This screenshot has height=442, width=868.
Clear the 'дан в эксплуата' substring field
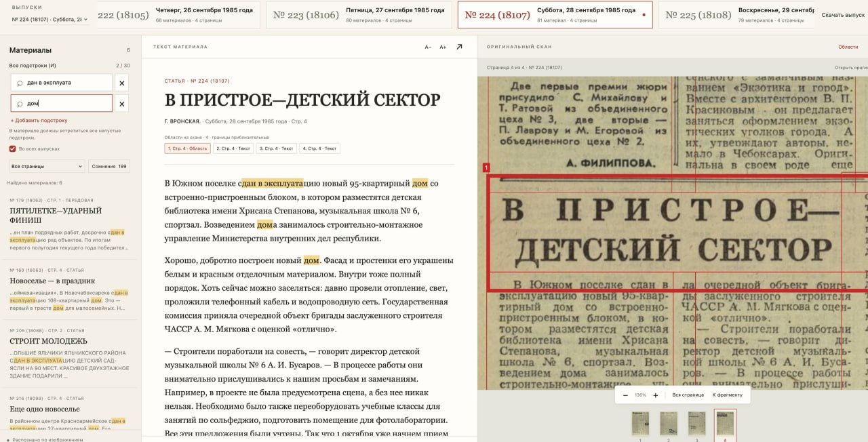pyautogui.click(x=122, y=83)
